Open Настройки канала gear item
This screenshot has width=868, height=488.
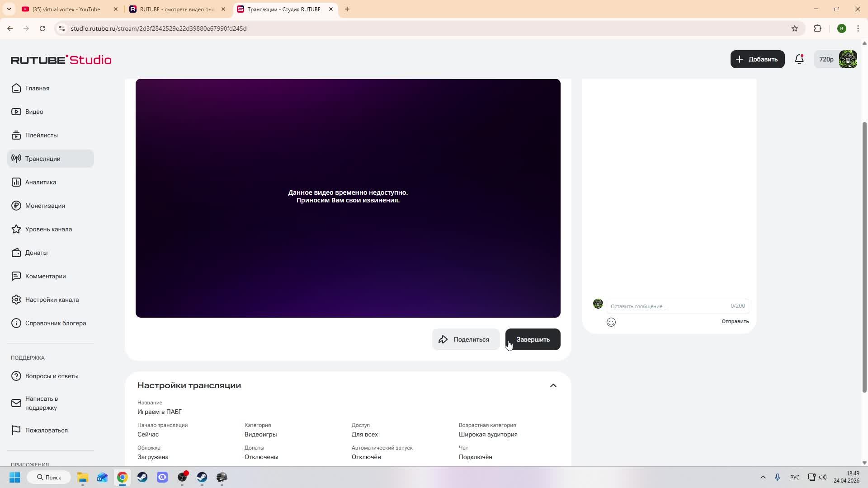(x=52, y=300)
